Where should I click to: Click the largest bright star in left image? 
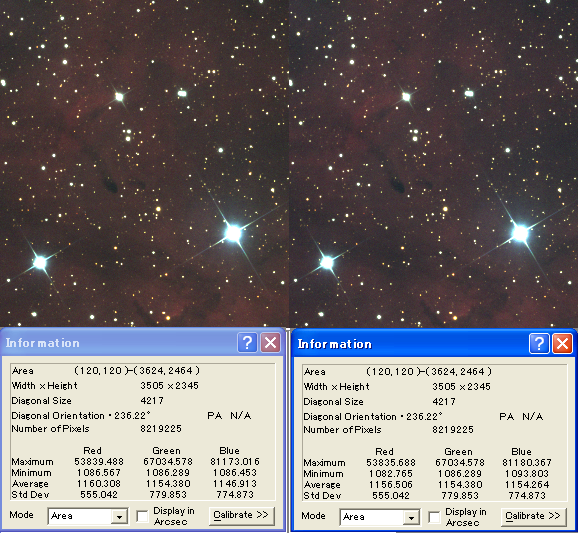pyautogui.click(x=233, y=233)
